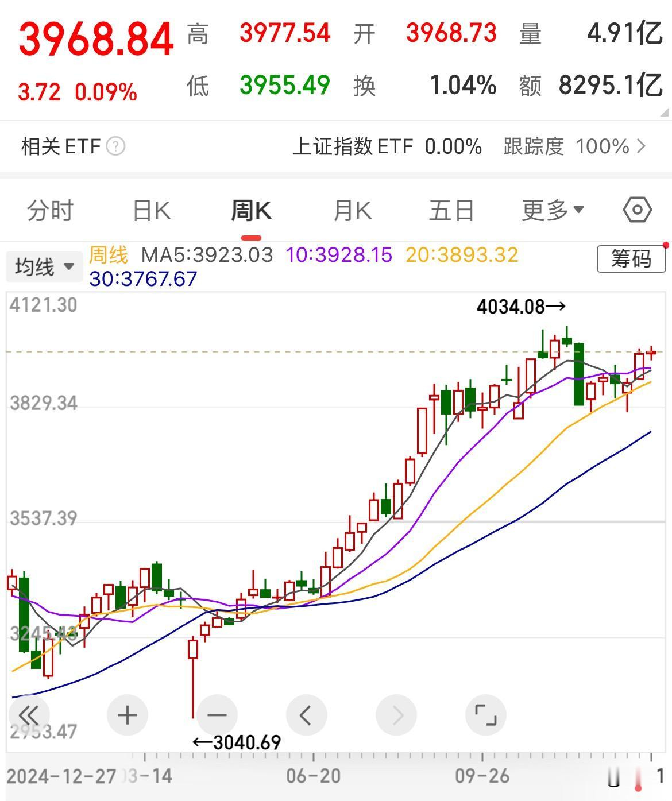This screenshot has width=672, height=801.
Task: Tap the blue MA30 value 3767.67
Action: tap(143, 279)
